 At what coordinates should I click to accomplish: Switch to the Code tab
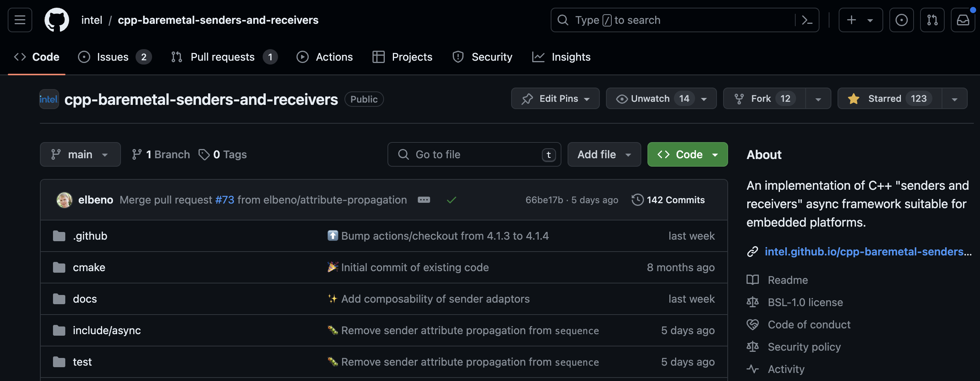coord(37,57)
